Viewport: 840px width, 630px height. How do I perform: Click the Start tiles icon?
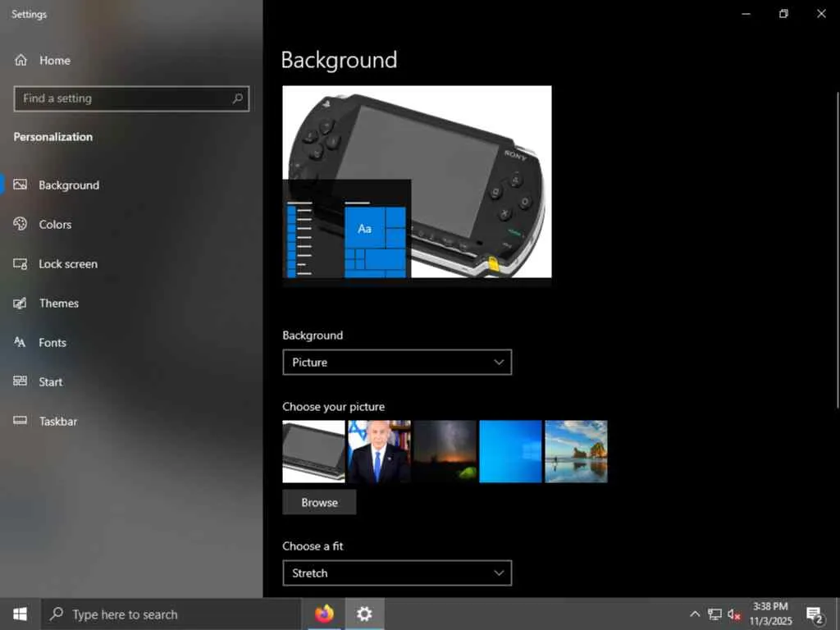tap(20, 381)
